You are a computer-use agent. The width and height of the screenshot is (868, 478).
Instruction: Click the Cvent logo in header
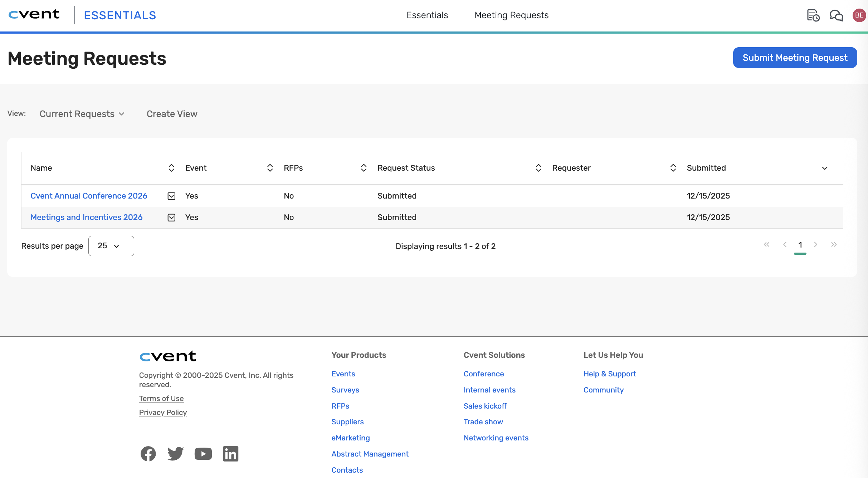34,15
